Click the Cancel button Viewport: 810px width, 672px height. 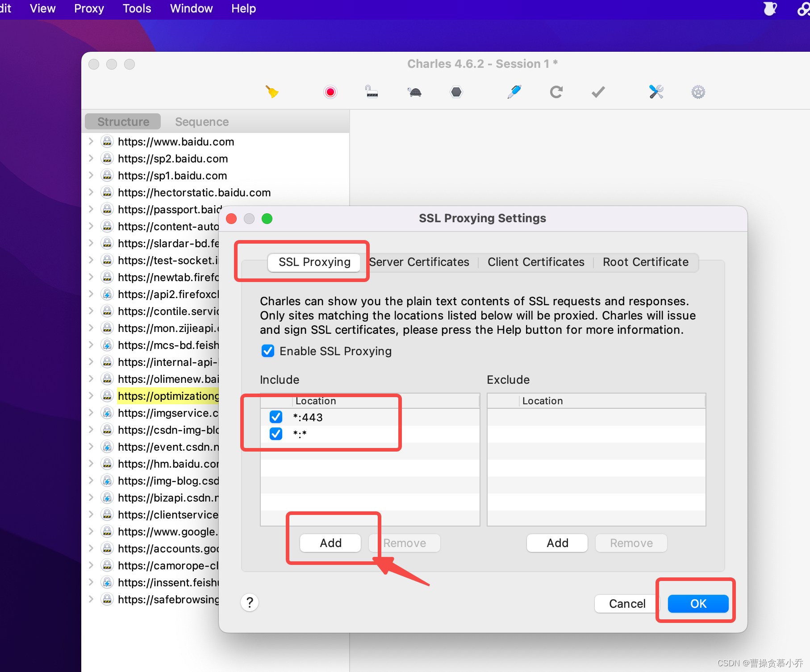tap(627, 603)
